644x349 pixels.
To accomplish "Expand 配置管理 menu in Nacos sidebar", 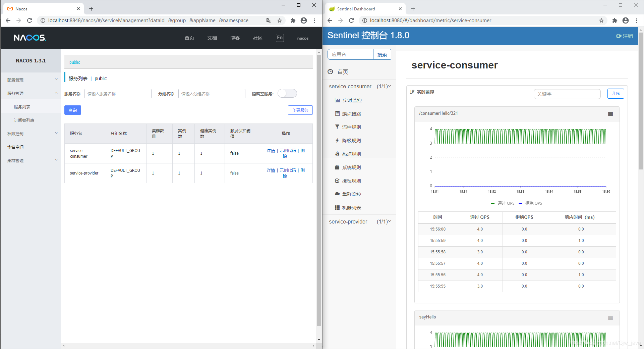I will pyautogui.click(x=31, y=80).
